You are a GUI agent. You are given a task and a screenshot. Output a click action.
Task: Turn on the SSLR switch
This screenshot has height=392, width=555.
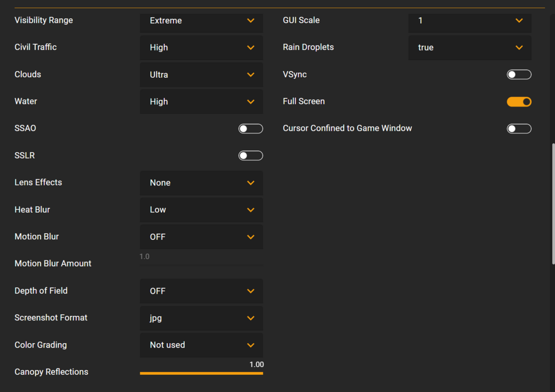click(x=250, y=155)
